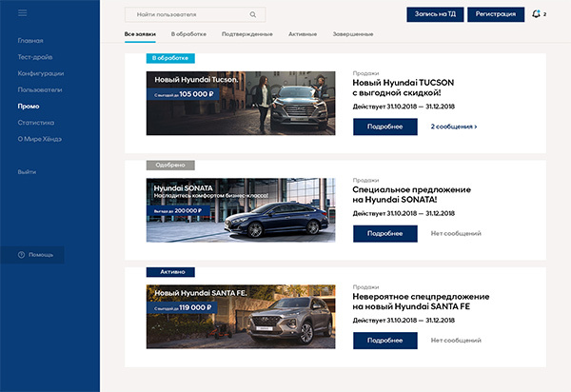
Task: Click Подробнее for the TUCSON offer
Action: (384, 127)
